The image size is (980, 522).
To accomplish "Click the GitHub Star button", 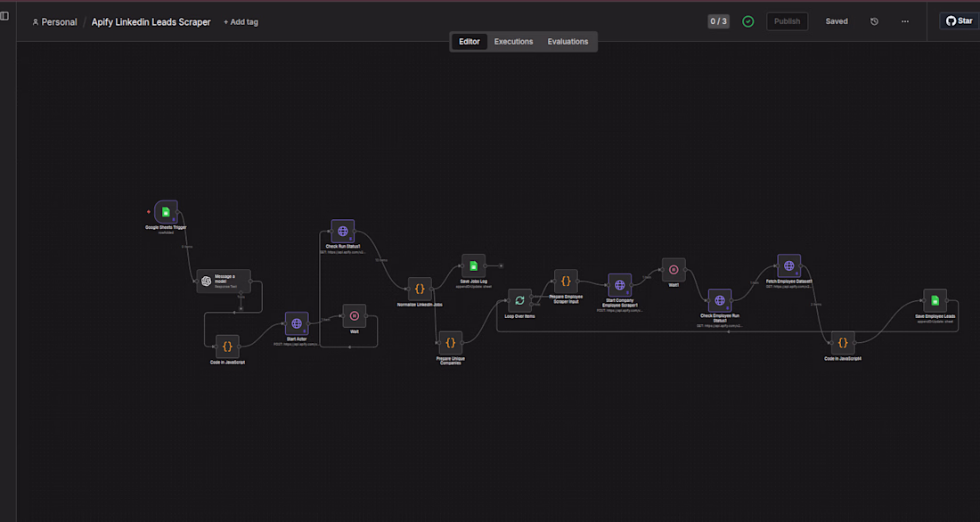I will pyautogui.click(x=960, y=21).
